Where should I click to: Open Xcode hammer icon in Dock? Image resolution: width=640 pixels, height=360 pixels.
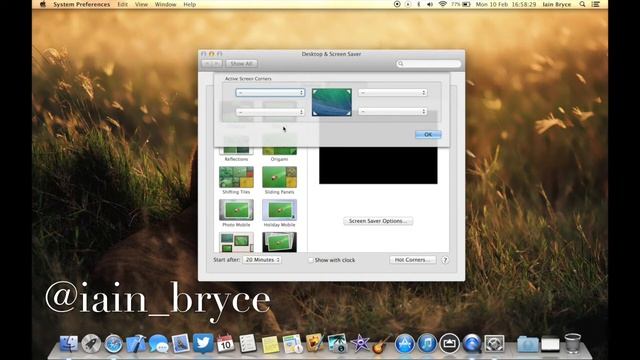(x=136, y=344)
